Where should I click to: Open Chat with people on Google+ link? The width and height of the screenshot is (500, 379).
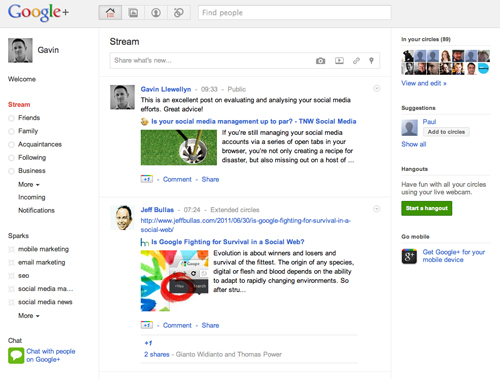pos(51,355)
